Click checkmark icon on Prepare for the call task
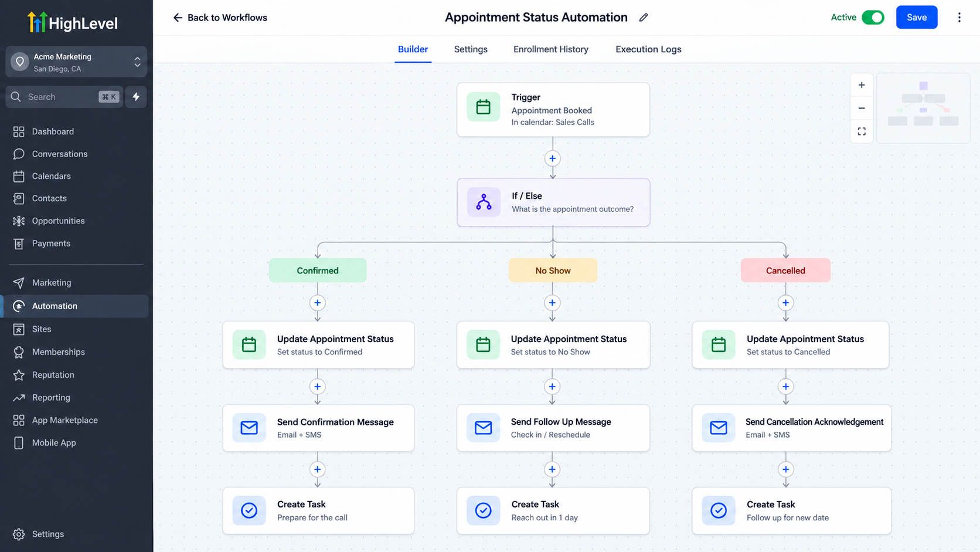This screenshot has width=980, height=552. 249,510
